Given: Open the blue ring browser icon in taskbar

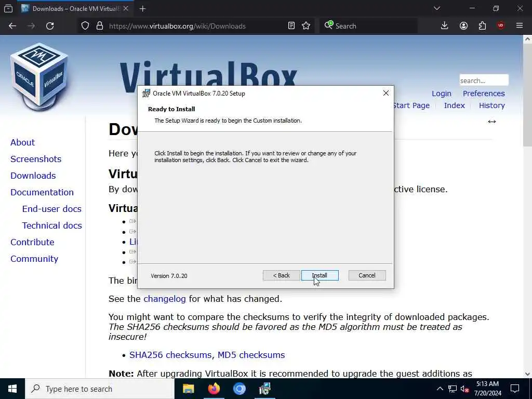Looking at the screenshot, I should 239,389.
